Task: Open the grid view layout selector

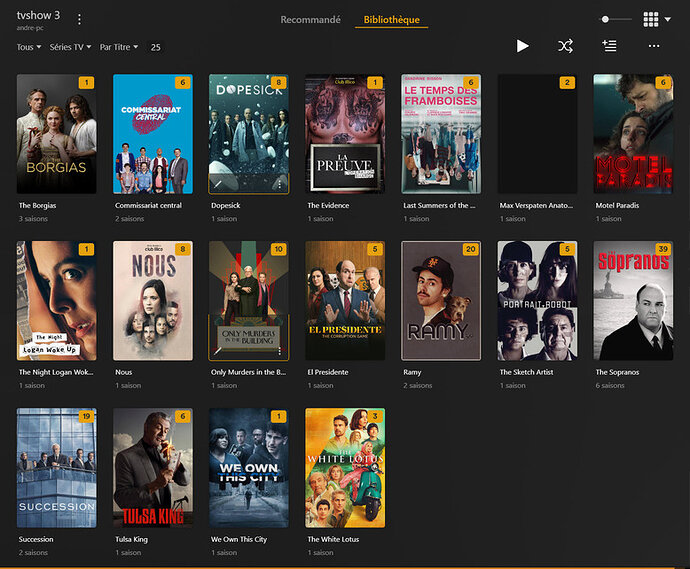Action: [657, 19]
